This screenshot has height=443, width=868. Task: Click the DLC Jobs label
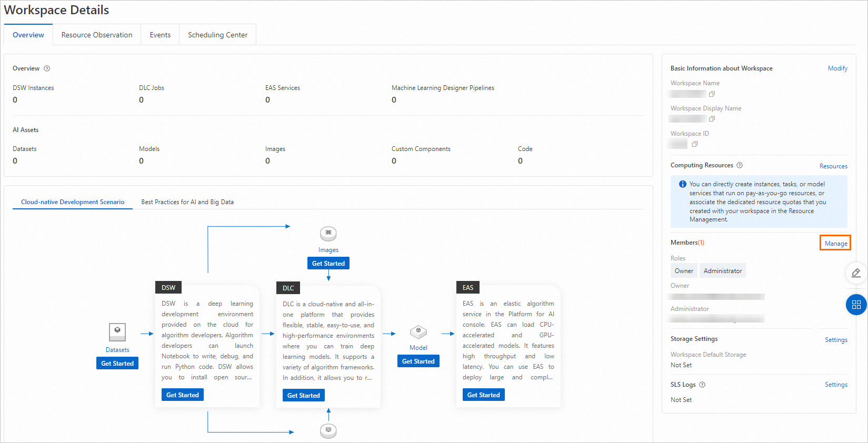[152, 88]
